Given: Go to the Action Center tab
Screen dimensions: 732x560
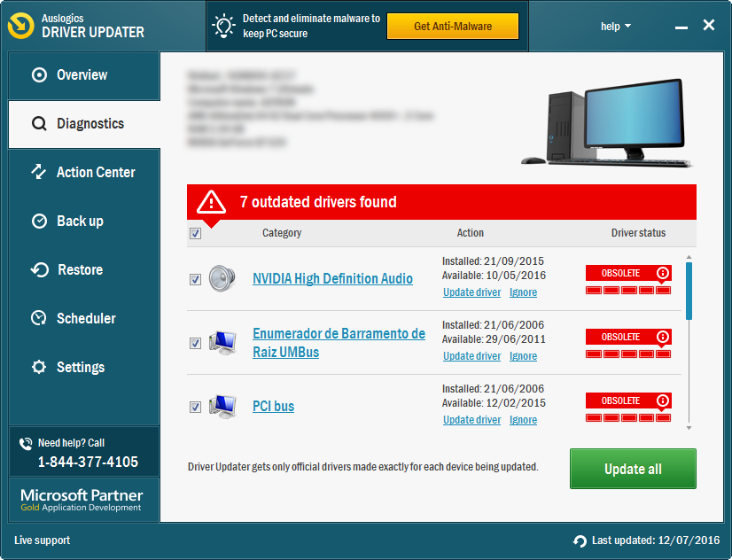Looking at the screenshot, I should pyautogui.click(x=84, y=172).
